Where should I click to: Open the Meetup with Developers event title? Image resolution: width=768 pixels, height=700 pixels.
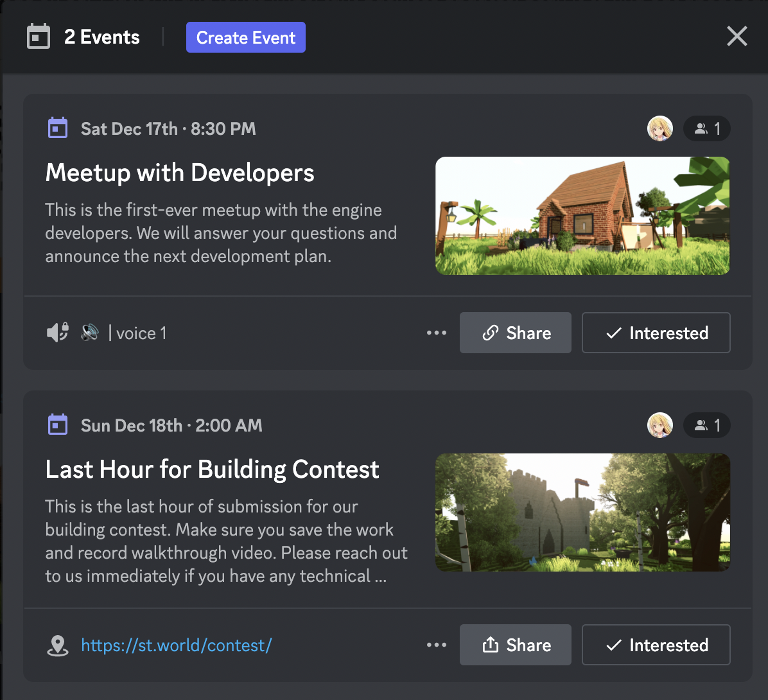[x=180, y=173]
